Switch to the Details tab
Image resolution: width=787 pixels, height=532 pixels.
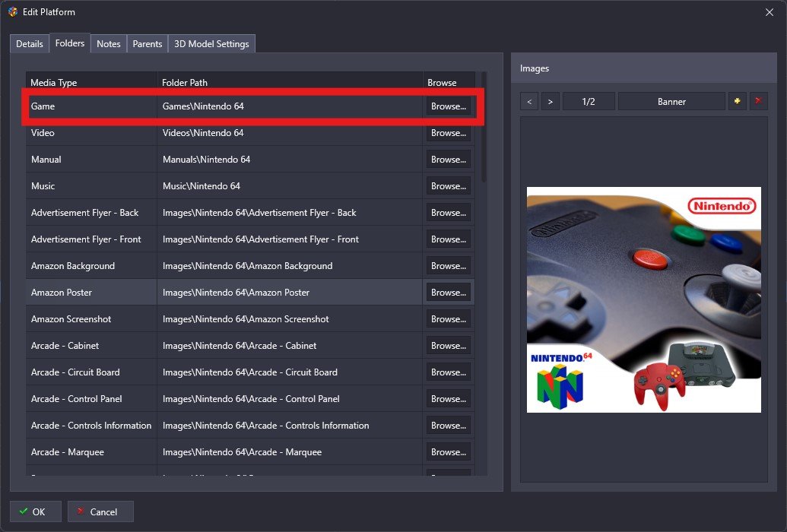(29, 43)
